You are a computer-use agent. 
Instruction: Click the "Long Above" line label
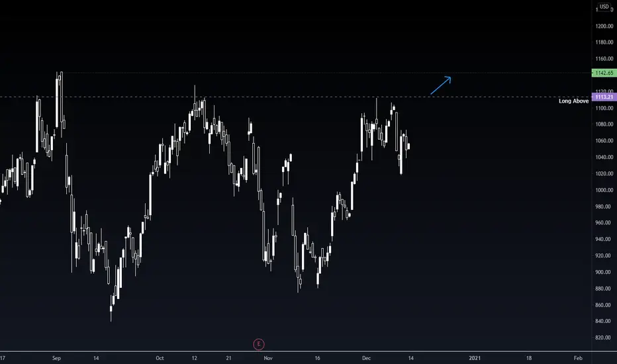point(574,101)
